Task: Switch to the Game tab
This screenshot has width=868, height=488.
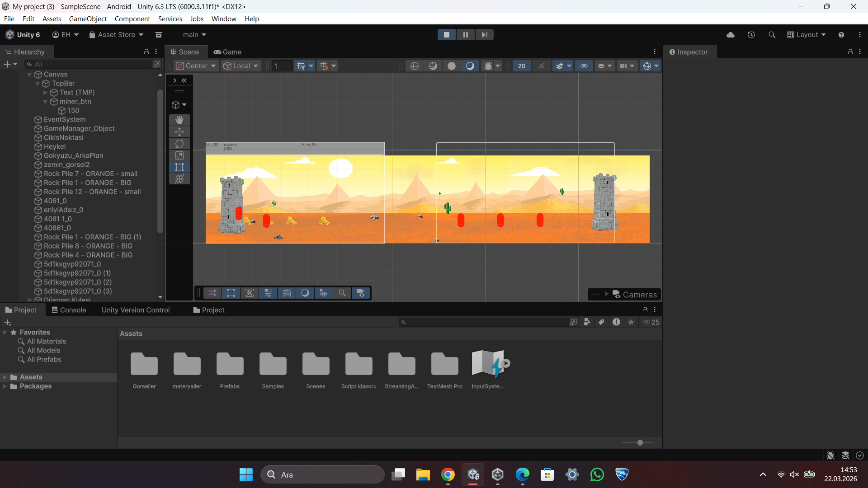Action: tap(227, 52)
